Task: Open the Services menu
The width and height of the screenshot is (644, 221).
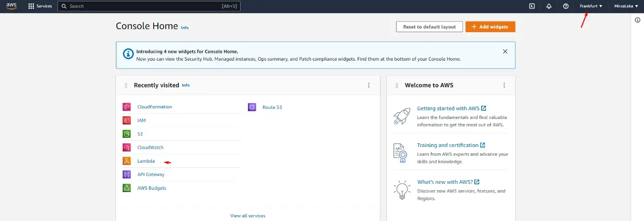Action: coord(40,6)
